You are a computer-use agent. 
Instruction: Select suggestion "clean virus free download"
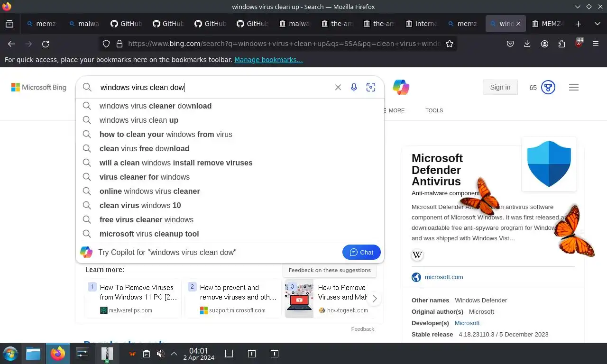[x=230, y=148]
